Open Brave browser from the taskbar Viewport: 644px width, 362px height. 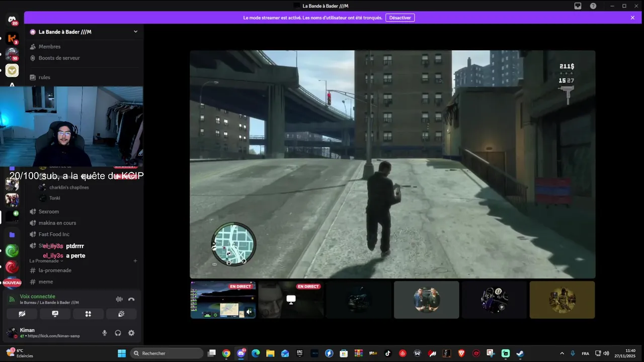(461, 353)
